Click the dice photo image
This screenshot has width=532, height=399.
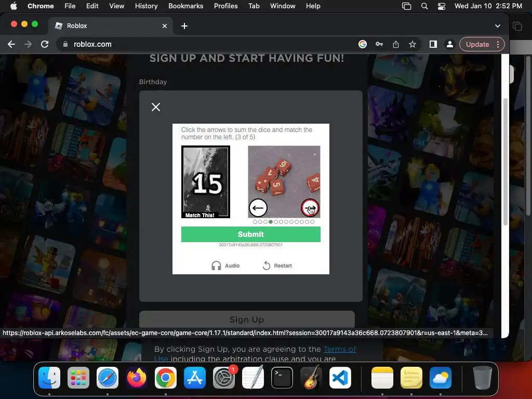pyautogui.click(x=284, y=182)
